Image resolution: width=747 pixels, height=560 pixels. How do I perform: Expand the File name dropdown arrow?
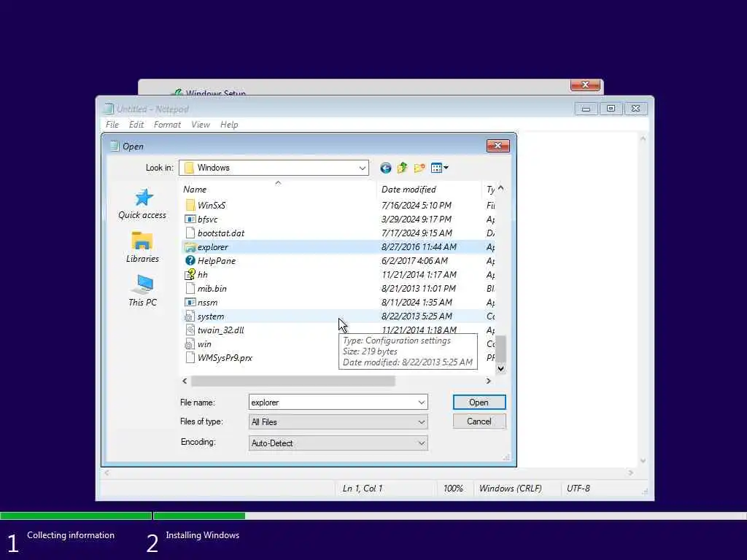click(x=422, y=402)
